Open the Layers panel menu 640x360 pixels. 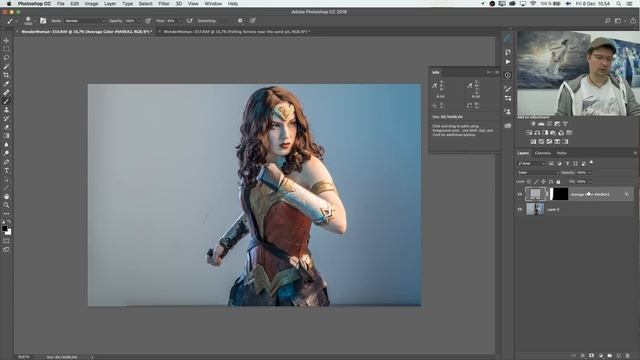(x=635, y=153)
